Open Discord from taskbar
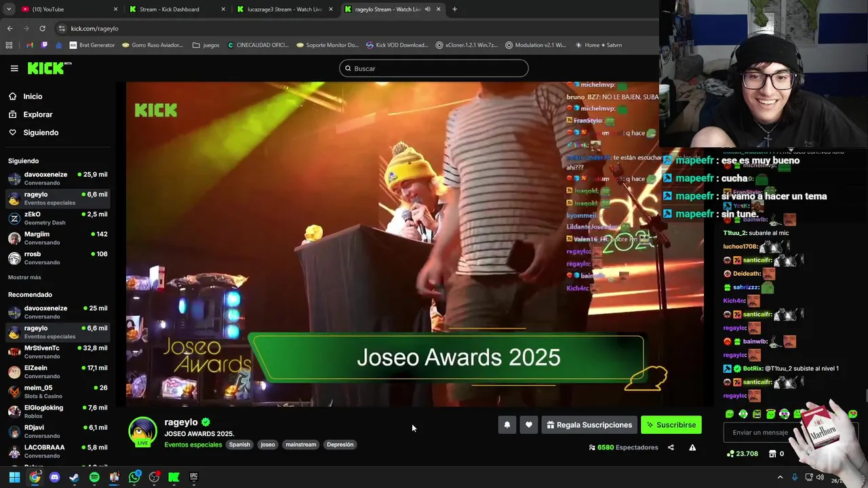Screen dimensions: 868x488 point(55,477)
